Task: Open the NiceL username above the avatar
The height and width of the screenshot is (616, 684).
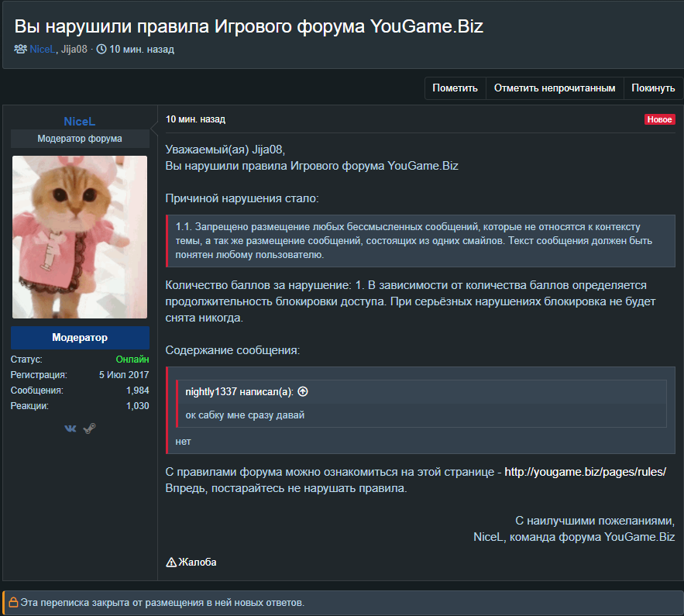Action: [80, 121]
